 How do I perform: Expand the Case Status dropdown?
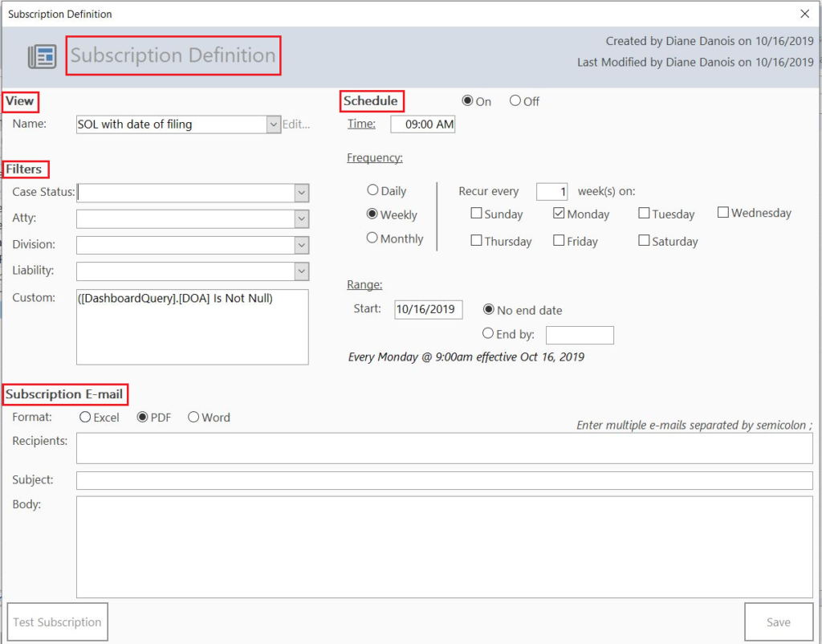click(302, 193)
